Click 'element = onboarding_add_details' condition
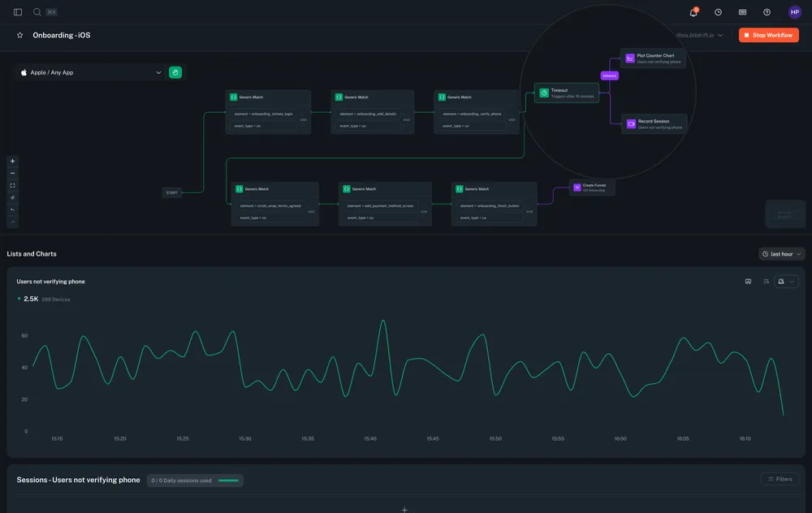 368,114
